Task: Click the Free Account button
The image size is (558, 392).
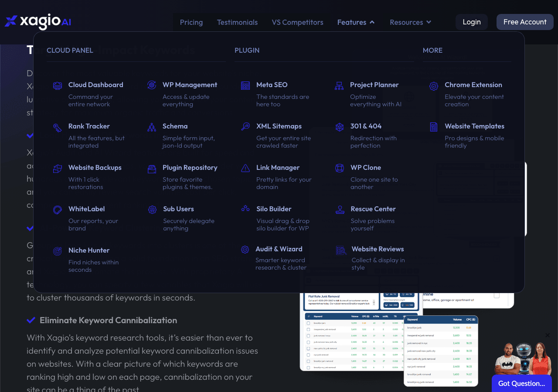Action: point(525,22)
